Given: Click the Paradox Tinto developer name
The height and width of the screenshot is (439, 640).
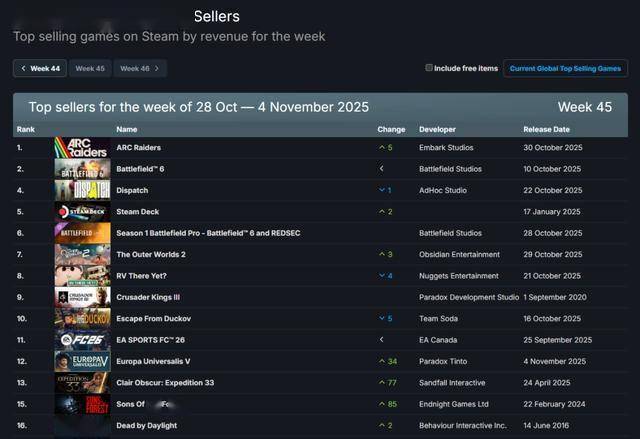Looking at the screenshot, I should coord(443,361).
